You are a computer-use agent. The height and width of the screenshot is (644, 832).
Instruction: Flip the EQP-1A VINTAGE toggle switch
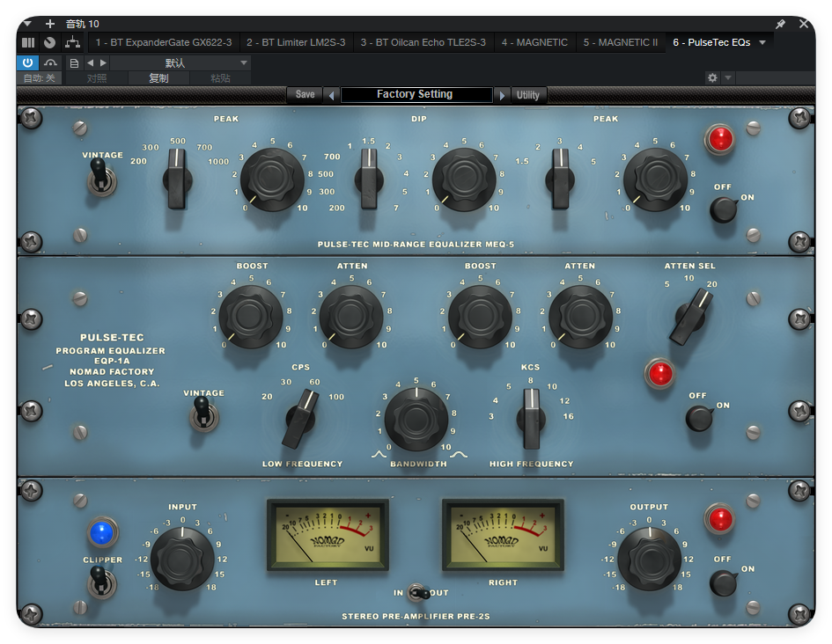pos(202,413)
